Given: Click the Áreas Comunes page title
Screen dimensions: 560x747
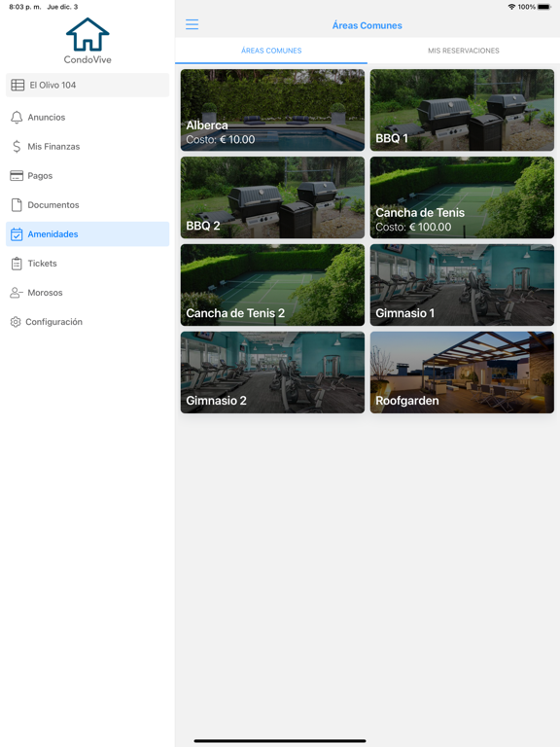Looking at the screenshot, I should click(x=367, y=25).
